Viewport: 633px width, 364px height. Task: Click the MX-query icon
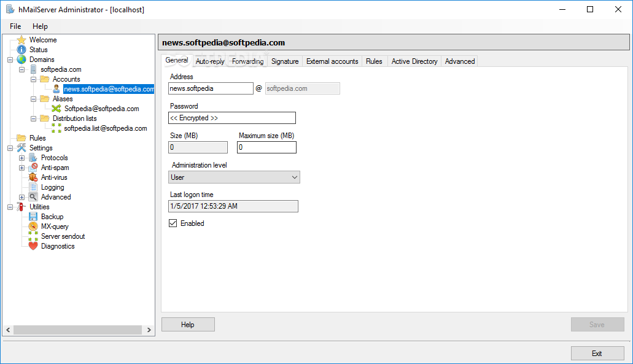33,227
